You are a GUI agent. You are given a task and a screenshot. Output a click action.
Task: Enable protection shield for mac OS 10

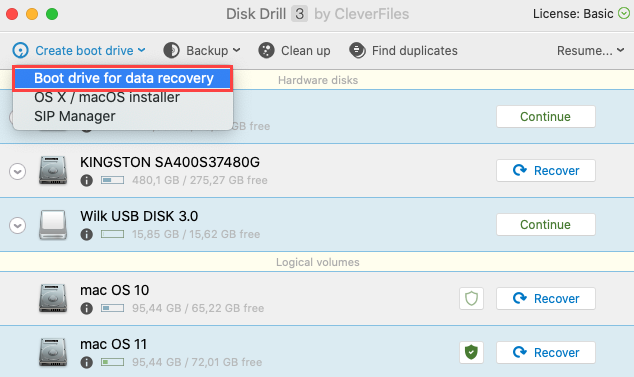click(471, 299)
